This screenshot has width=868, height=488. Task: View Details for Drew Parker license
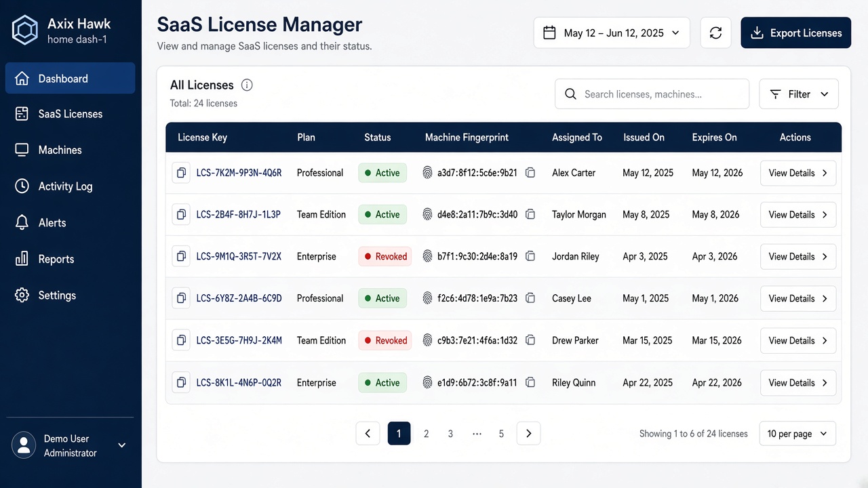[x=798, y=340]
